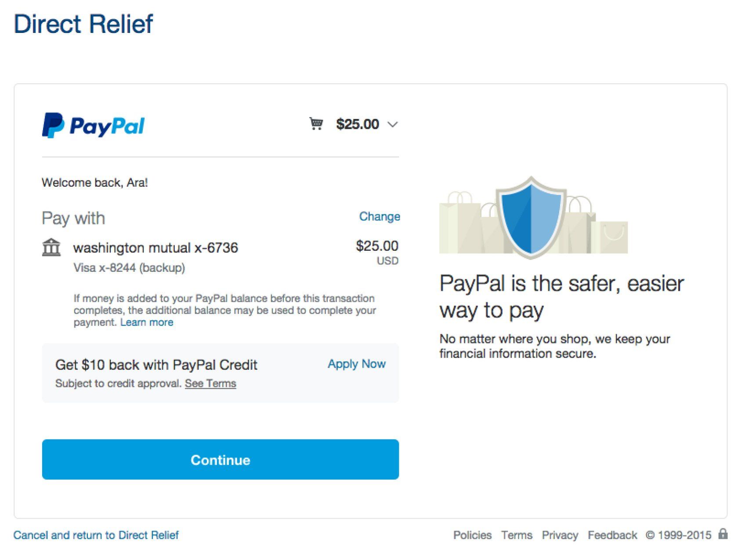Click the bank building icon
Image resolution: width=745 pixels, height=560 pixels.
point(51,247)
